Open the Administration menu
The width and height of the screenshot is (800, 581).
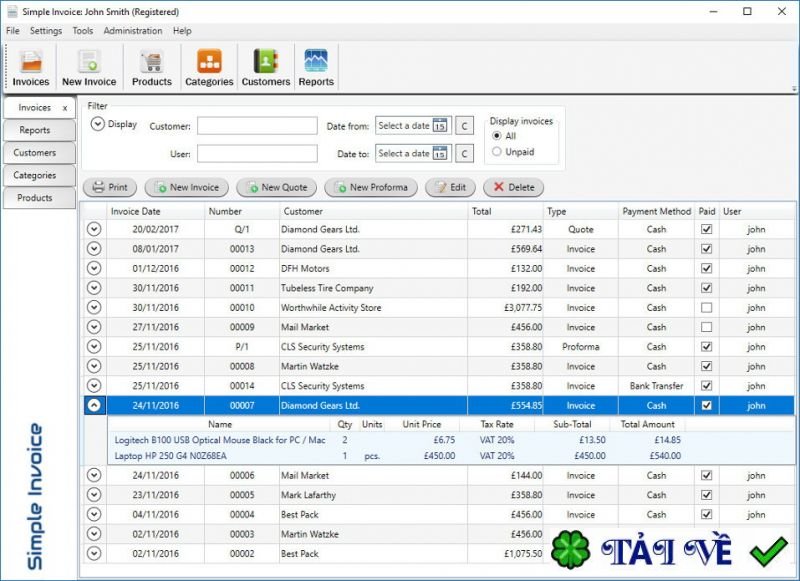point(133,31)
